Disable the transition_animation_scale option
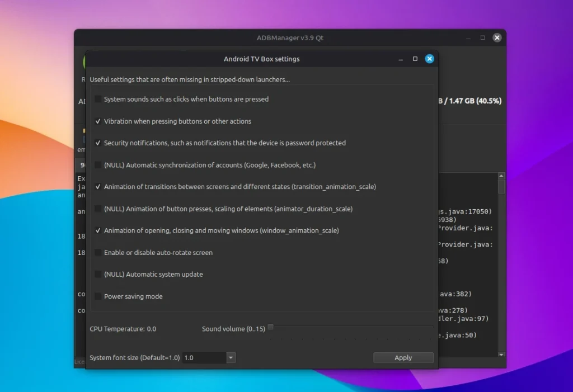The width and height of the screenshot is (573, 392). (98, 187)
